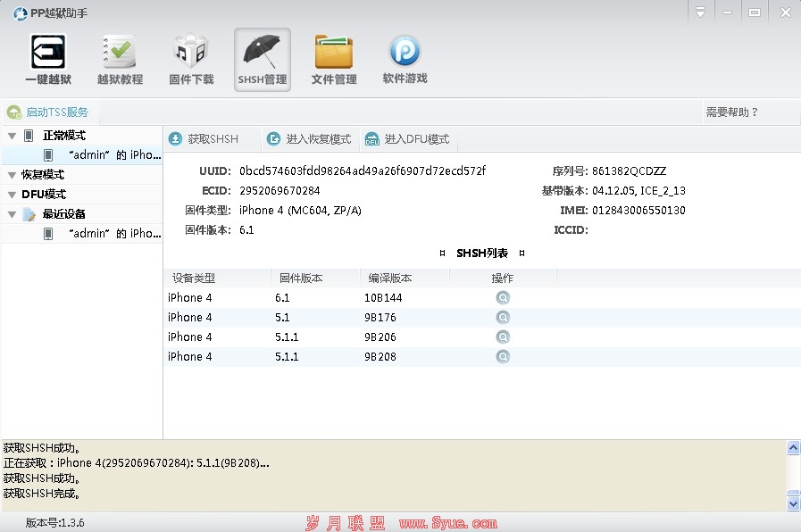Open the 一键越狱 one-click jailbreak tool
Image resolution: width=801 pixels, height=532 pixels.
(x=48, y=60)
